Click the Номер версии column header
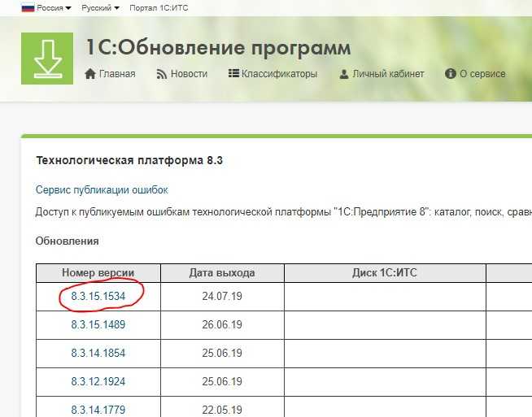The width and height of the screenshot is (532, 417). [x=98, y=273]
